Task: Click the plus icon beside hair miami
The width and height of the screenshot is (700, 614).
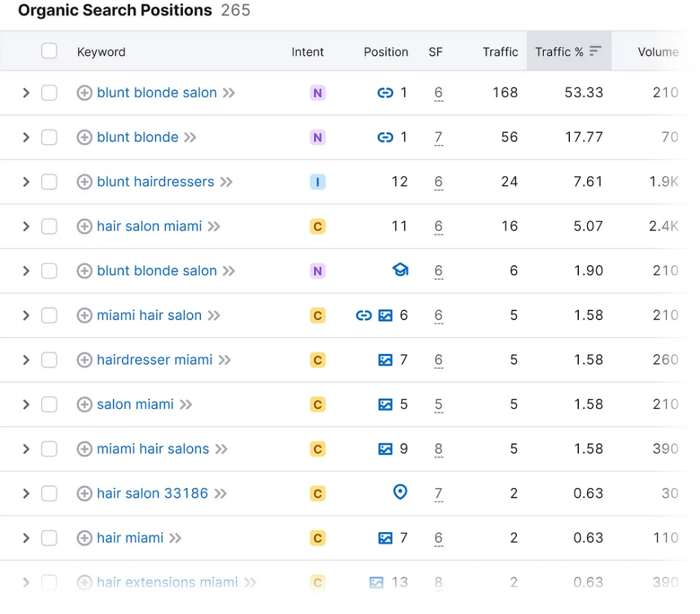Action: [85, 538]
